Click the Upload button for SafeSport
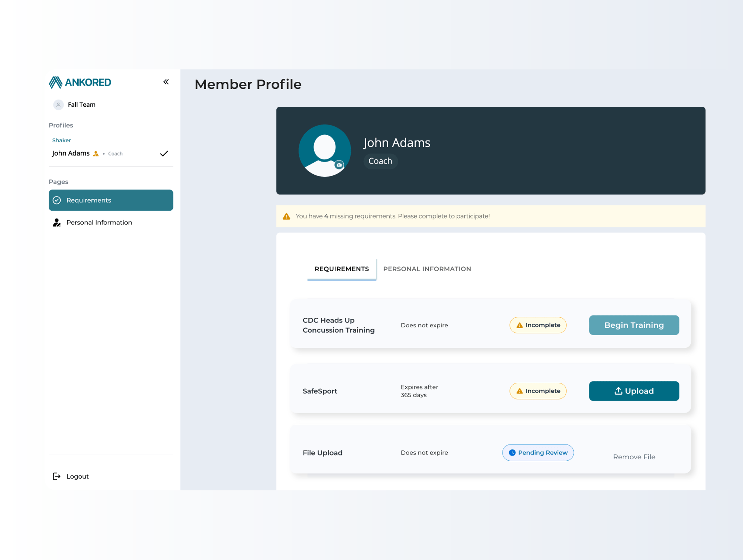This screenshot has width=743, height=560. (x=634, y=391)
